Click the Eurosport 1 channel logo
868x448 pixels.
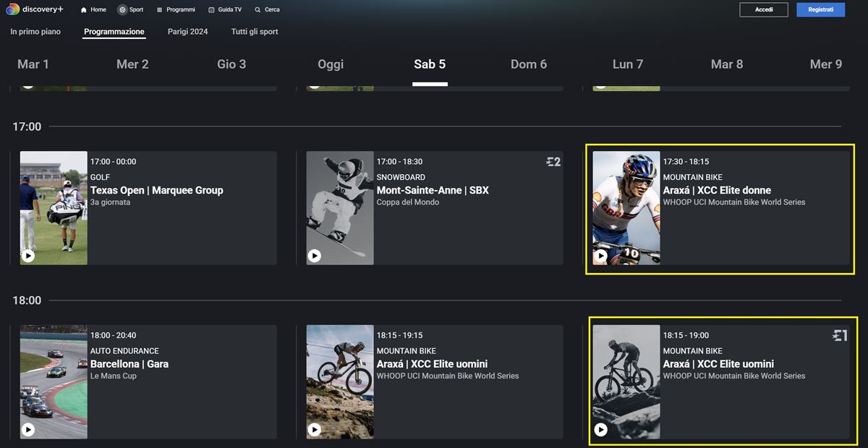tap(840, 335)
